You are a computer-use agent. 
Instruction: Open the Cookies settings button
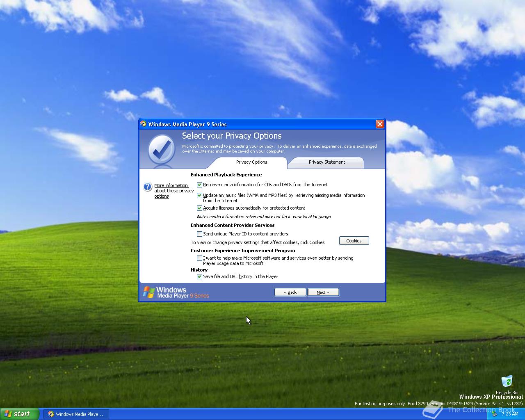click(354, 241)
